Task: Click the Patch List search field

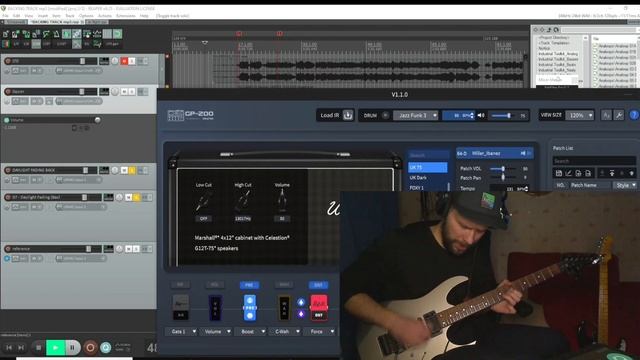Action: tap(594, 161)
